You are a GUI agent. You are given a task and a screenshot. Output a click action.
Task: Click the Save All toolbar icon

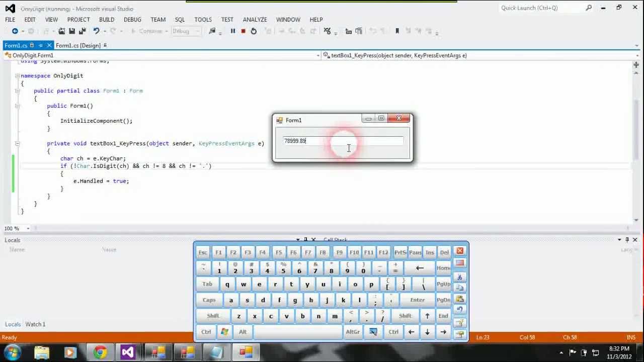(83, 31)
